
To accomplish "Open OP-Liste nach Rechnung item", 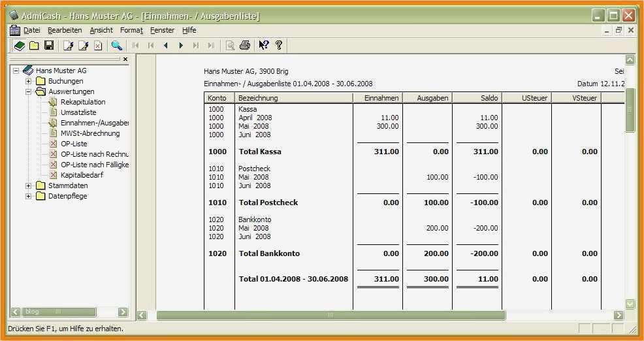I will (95, 154).
